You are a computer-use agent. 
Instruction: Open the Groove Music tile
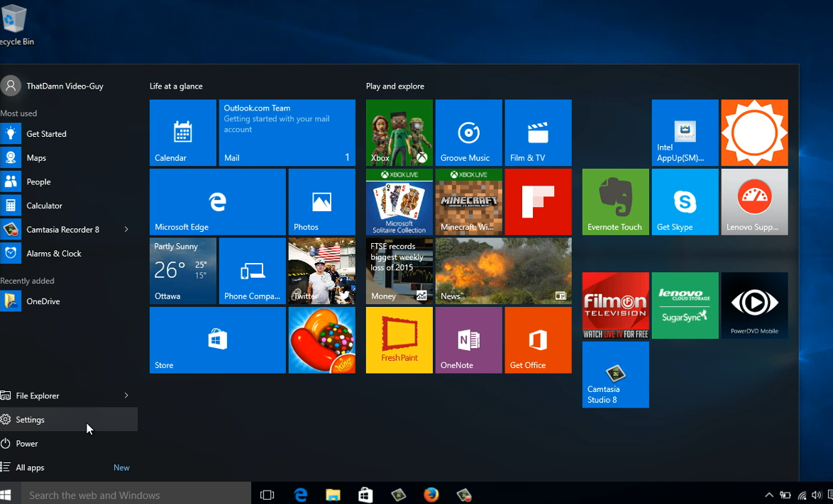tap(468, 133)
